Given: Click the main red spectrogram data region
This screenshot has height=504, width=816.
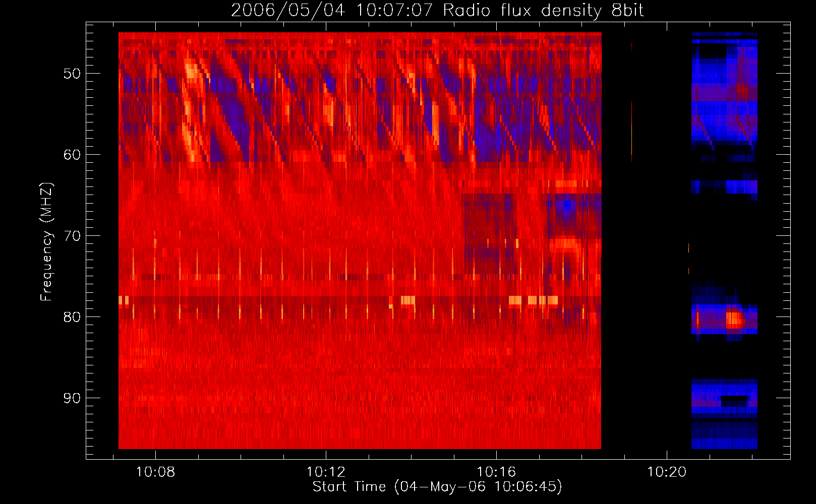Looking at the screenshot, I should 360,240.
